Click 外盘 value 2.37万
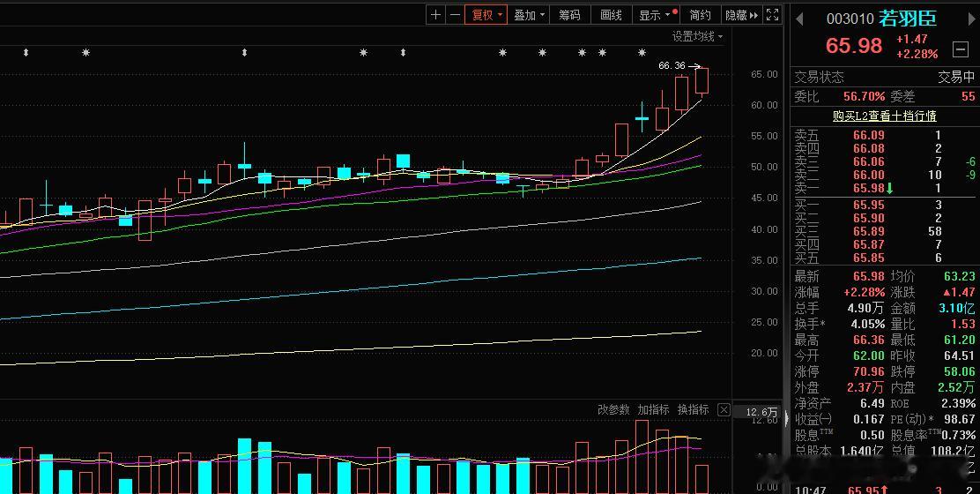Image resolution: width=980 pixels, height=494 pixels. pos(865,387)
